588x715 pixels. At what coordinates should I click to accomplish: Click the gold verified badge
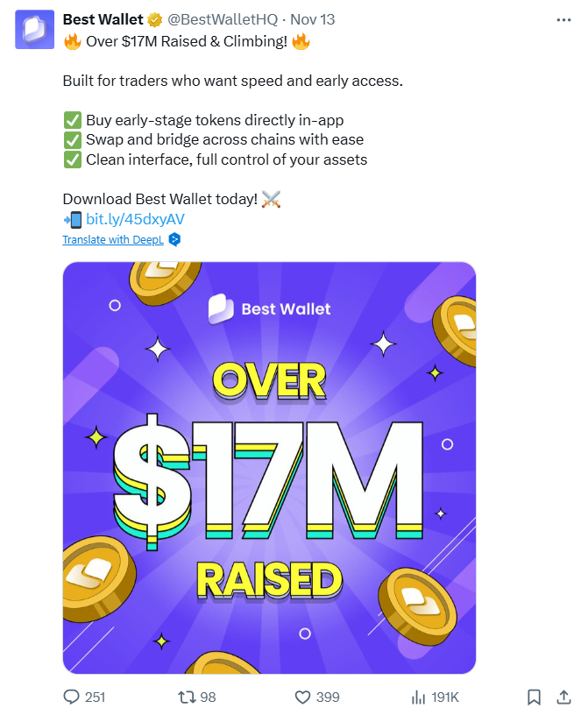154,20
